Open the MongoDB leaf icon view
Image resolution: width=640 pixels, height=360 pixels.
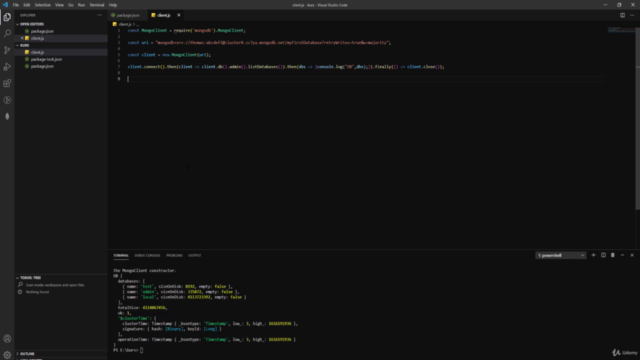pos(7,117)
